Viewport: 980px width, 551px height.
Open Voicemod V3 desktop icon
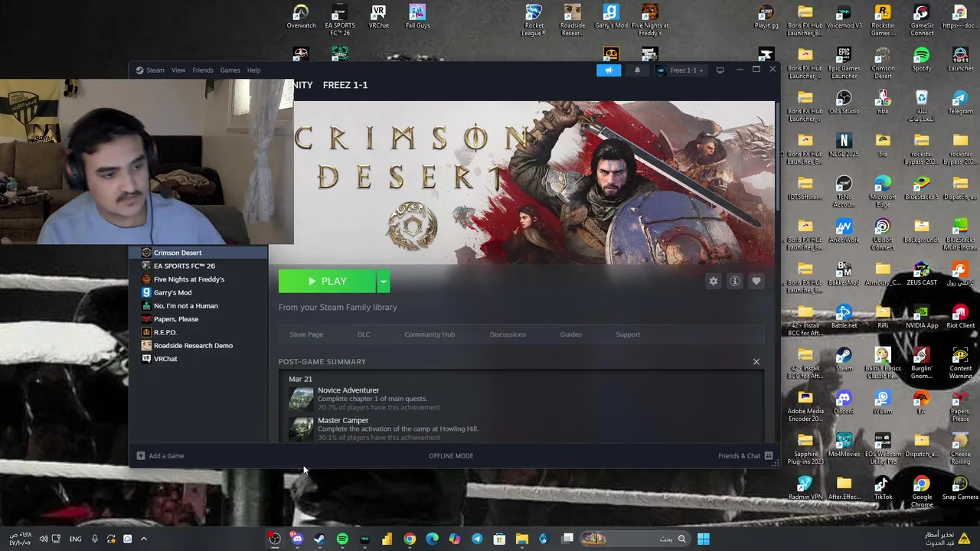(x=844, y=18)
